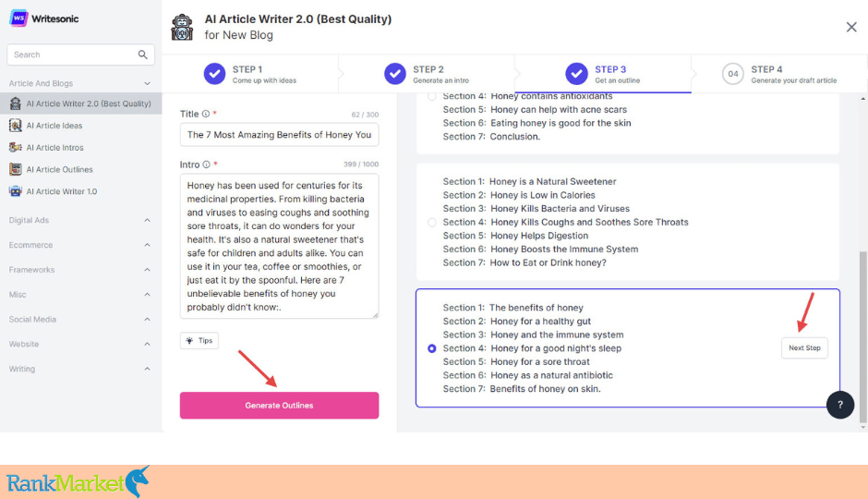Open the help question mark bubble
Screen dimensions: 868x499
(839, 405)
